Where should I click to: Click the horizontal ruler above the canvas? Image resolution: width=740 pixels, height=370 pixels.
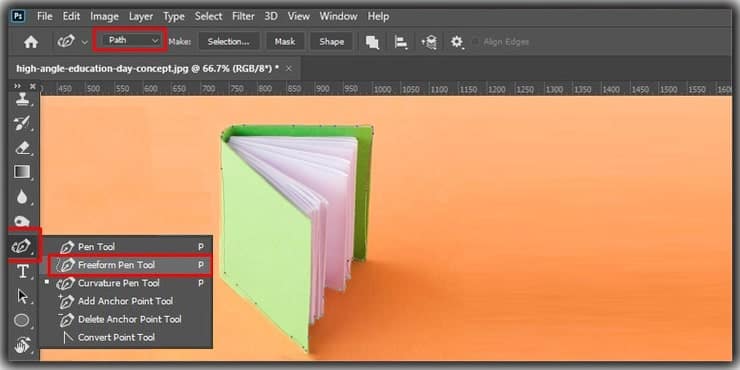tap(386, 89)
